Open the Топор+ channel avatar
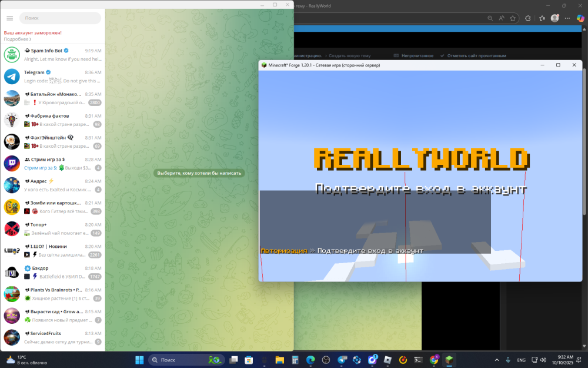Screen dimensions: 588x368 point(12,229)
